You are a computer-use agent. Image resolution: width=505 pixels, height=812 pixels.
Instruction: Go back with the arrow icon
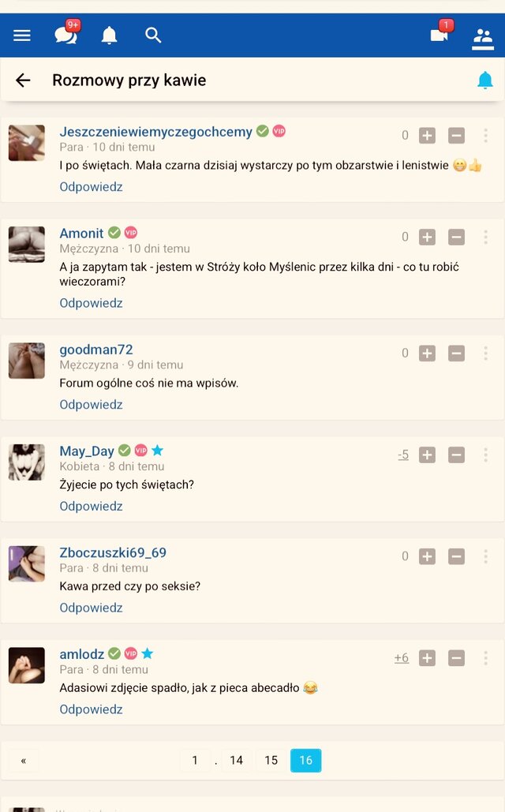pyautogui.click(x=23, y=80)
